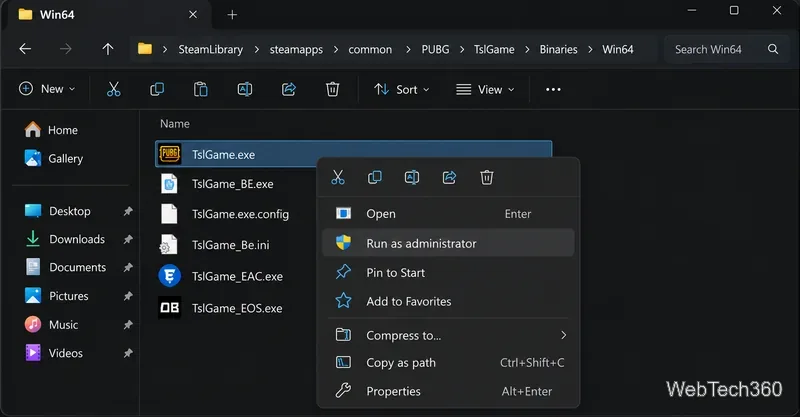Choose Copy as path
Image resolution: width=800 pixels, height=417 pixels.
448,362
